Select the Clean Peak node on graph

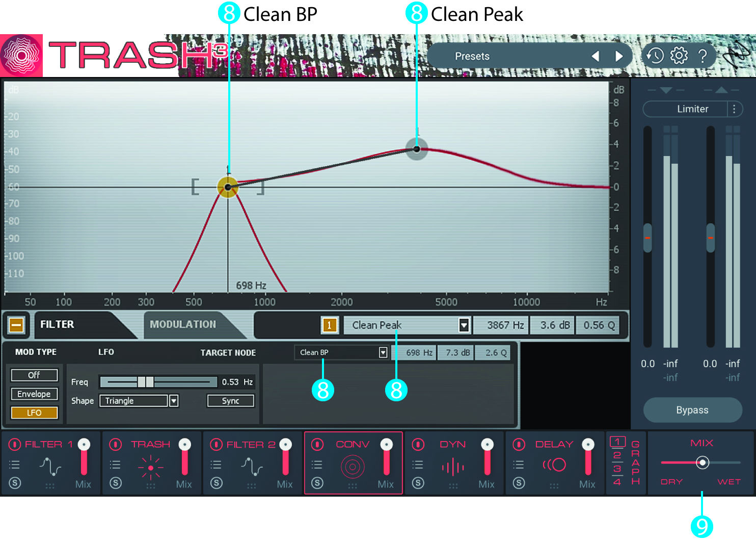417,149
